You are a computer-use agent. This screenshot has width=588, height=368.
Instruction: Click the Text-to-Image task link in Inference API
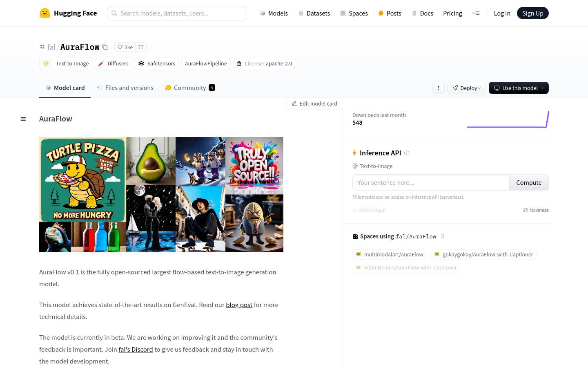372,166
